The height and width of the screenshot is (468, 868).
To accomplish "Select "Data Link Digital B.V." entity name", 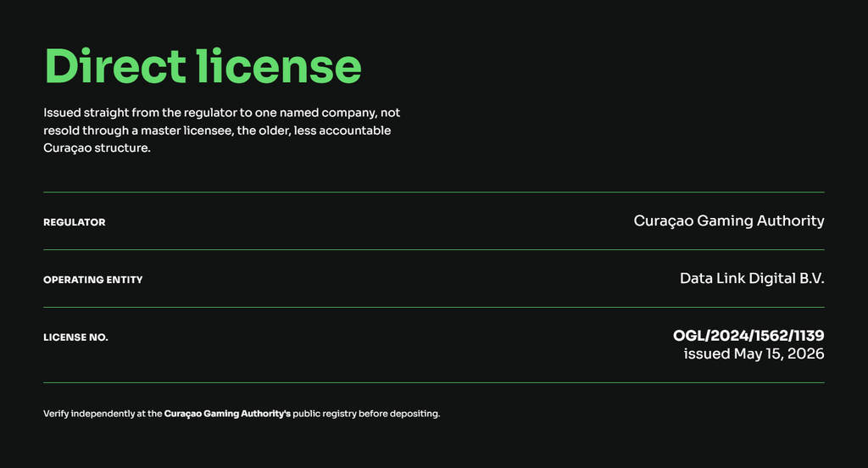I will [752, 278].
